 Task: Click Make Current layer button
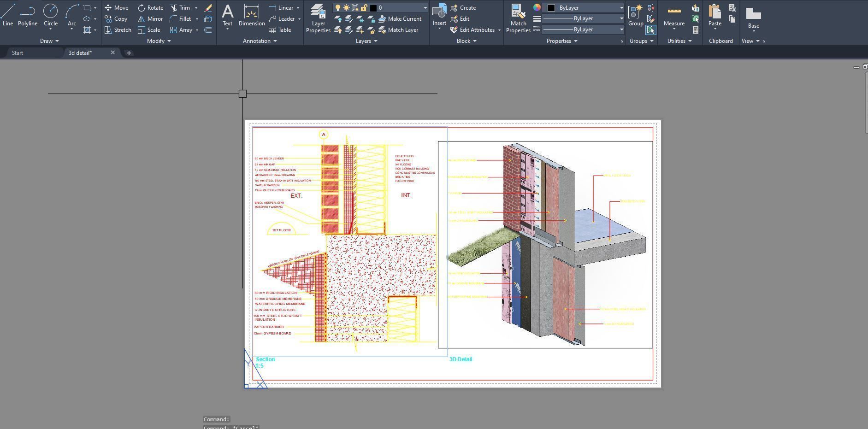(x=400, y=19)
